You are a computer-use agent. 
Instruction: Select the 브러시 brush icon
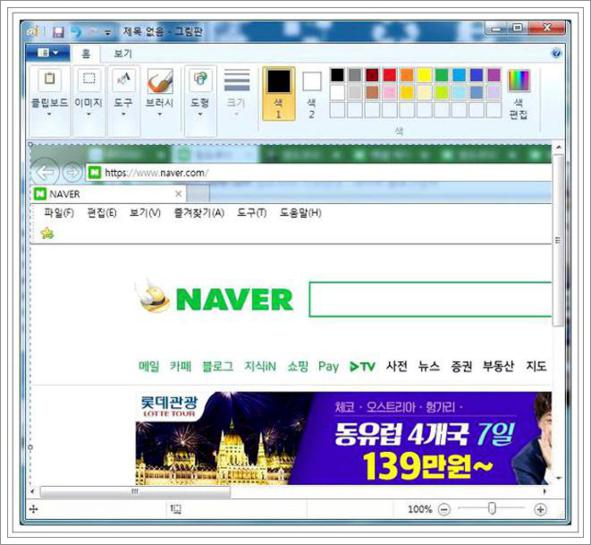coord(160,81)
